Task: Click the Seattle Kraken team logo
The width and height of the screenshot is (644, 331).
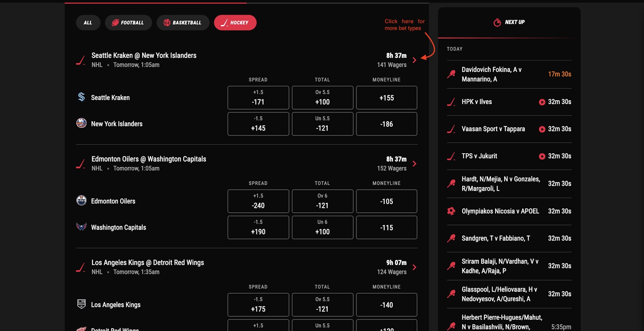Action: (81, 97)
